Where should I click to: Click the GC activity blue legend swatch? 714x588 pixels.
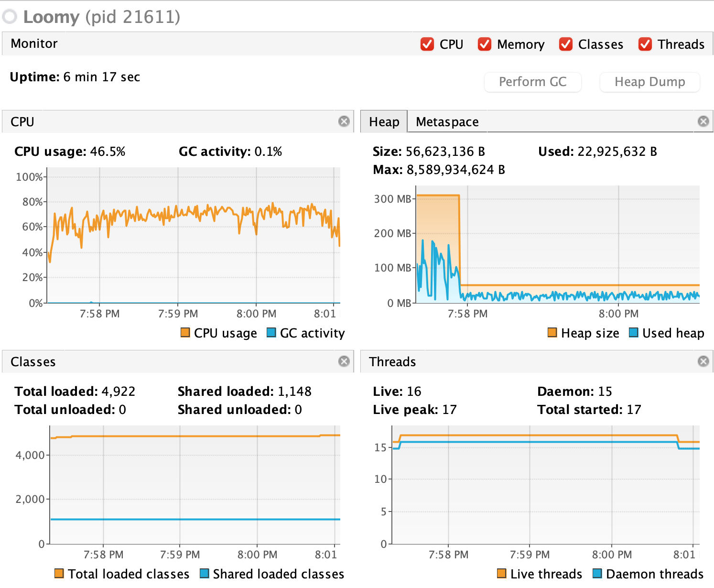point(271,332)
